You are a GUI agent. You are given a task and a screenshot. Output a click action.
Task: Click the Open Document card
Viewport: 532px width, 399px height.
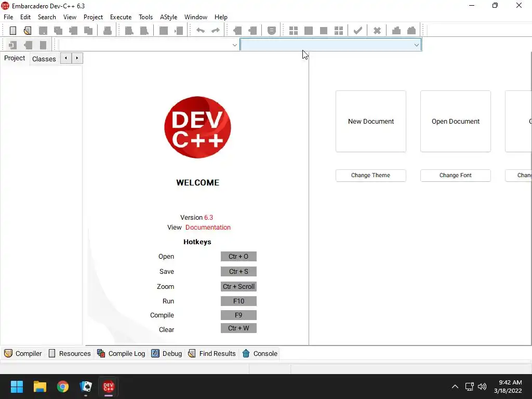coord(455,121)
